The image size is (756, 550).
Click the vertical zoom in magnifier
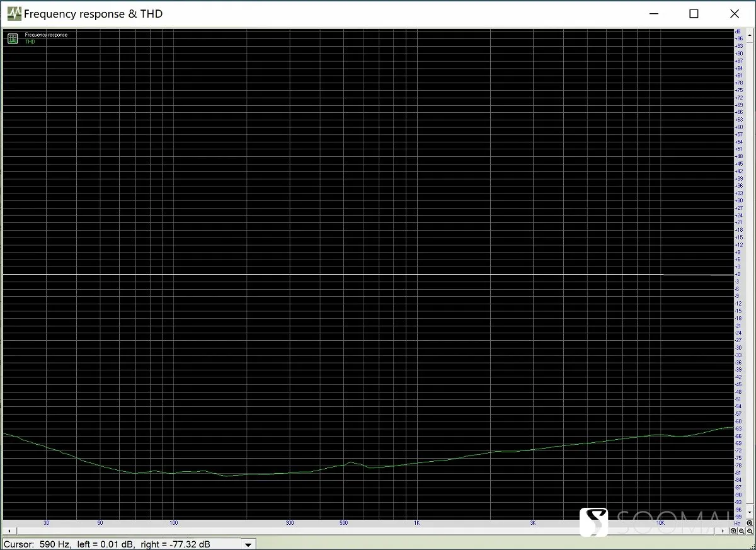click(750, 523)
